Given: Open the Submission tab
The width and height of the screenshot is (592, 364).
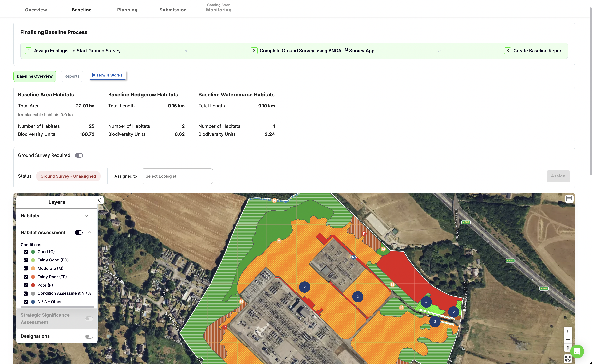Looking at the screenshot, I should pos(173,10).
